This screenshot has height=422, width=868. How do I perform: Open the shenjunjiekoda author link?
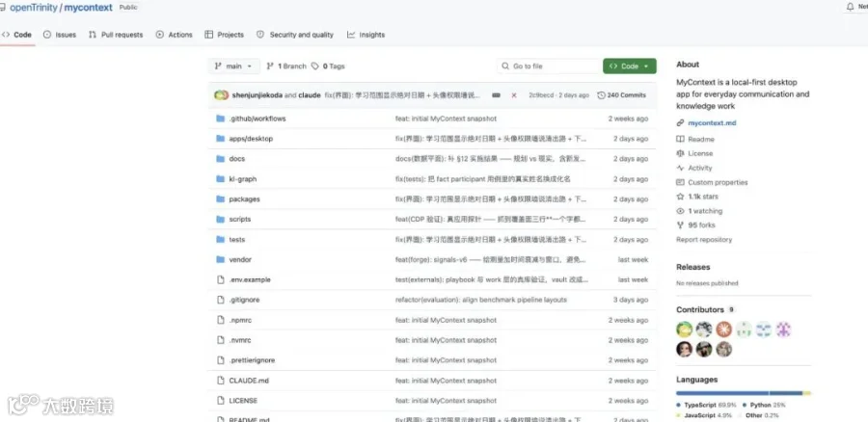[x=257, y=95]
